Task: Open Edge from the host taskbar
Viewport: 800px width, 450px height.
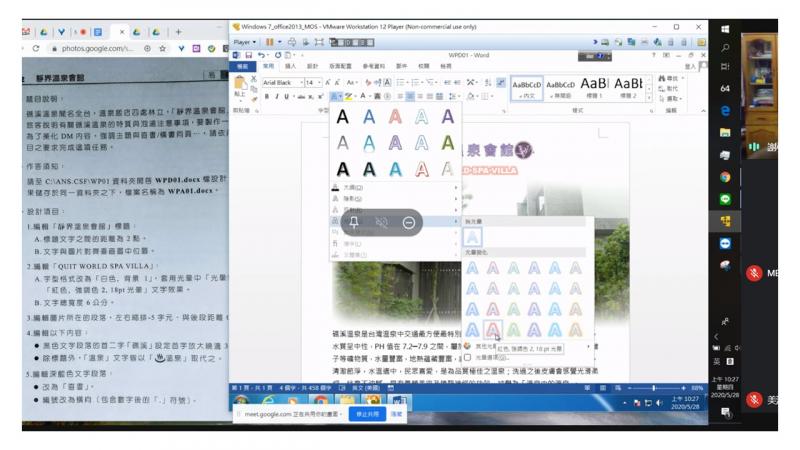Action: [x=725, y=111]
